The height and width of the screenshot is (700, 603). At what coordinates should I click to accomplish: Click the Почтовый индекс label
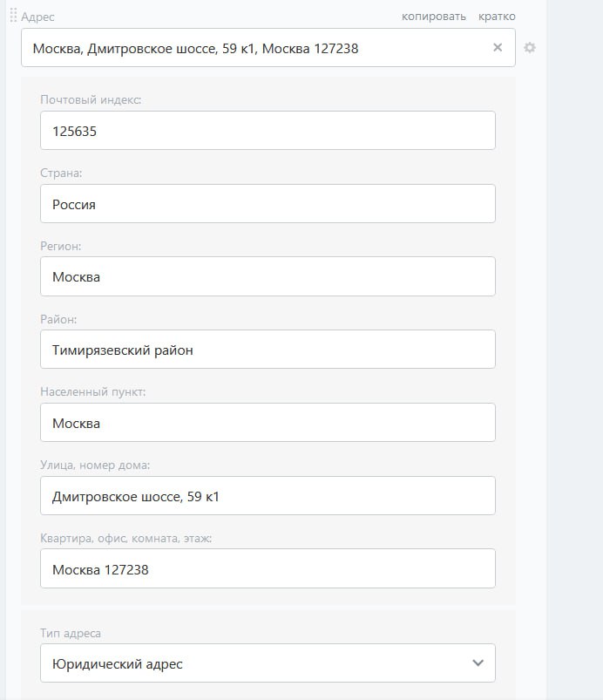(x=91, y=100)
